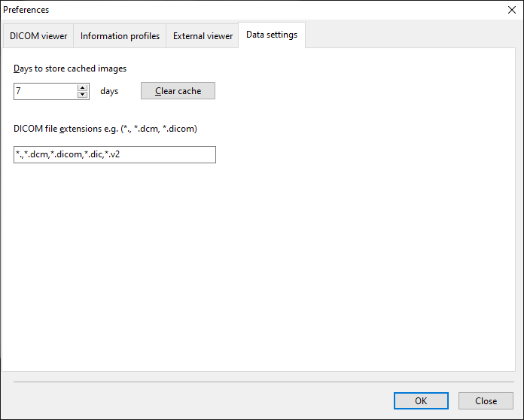Image resolution: width=524 pixels, height=420 pixels.
Task: Click the Data settings tab
Action: point(271,35)
